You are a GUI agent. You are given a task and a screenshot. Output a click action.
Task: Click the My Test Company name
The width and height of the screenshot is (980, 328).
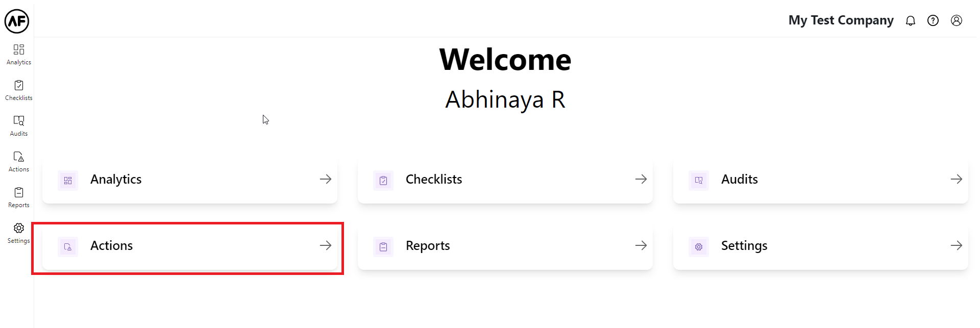[841, 20]
